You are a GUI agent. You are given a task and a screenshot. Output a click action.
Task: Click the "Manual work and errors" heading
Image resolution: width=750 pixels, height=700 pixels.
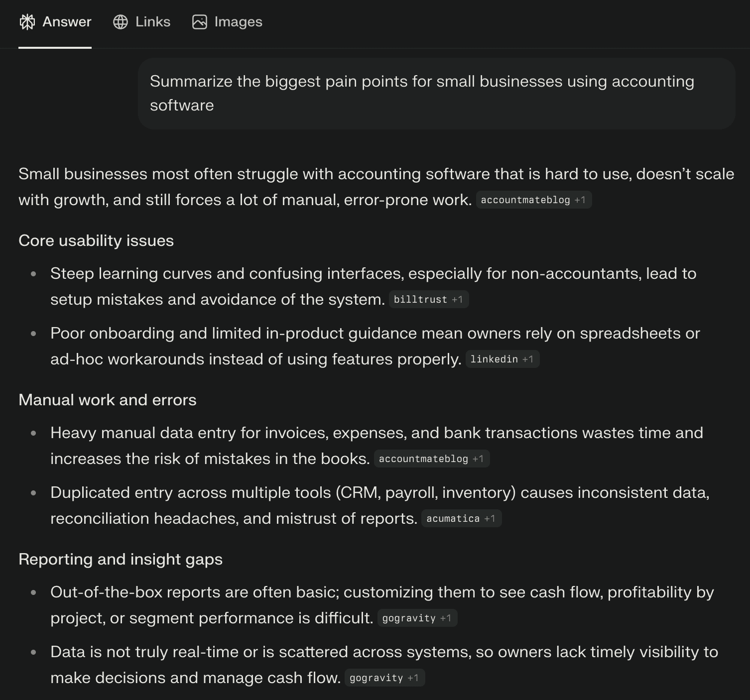click(108, 400)
